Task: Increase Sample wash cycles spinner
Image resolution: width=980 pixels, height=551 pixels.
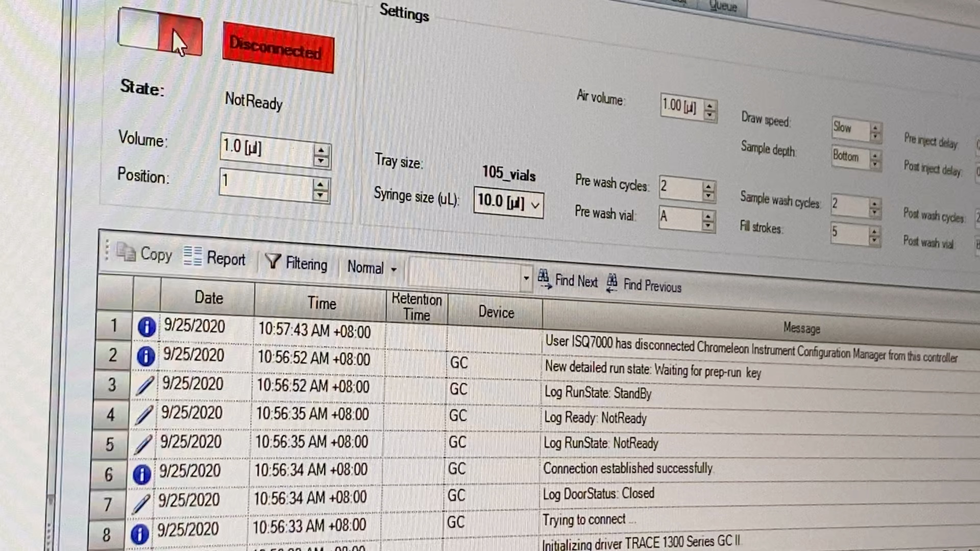Action: [x=875, y=204]
